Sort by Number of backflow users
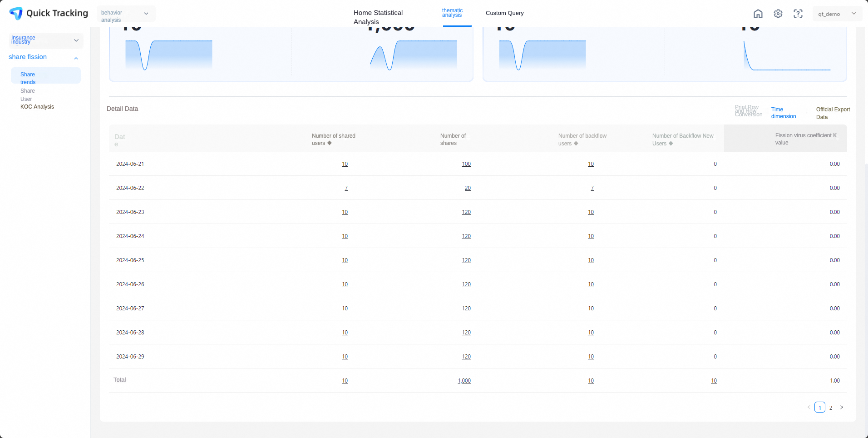Screen dimensions: 868x438 click(576, 144)
